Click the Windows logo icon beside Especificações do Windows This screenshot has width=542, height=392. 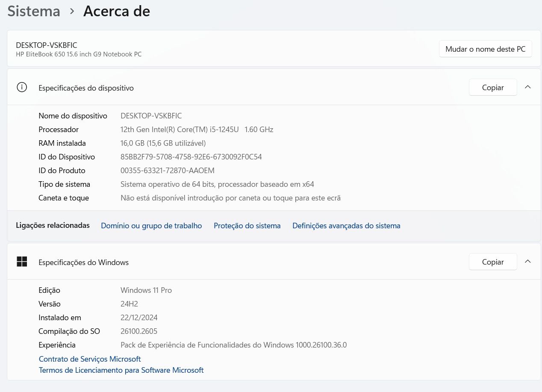coord(22,262)
